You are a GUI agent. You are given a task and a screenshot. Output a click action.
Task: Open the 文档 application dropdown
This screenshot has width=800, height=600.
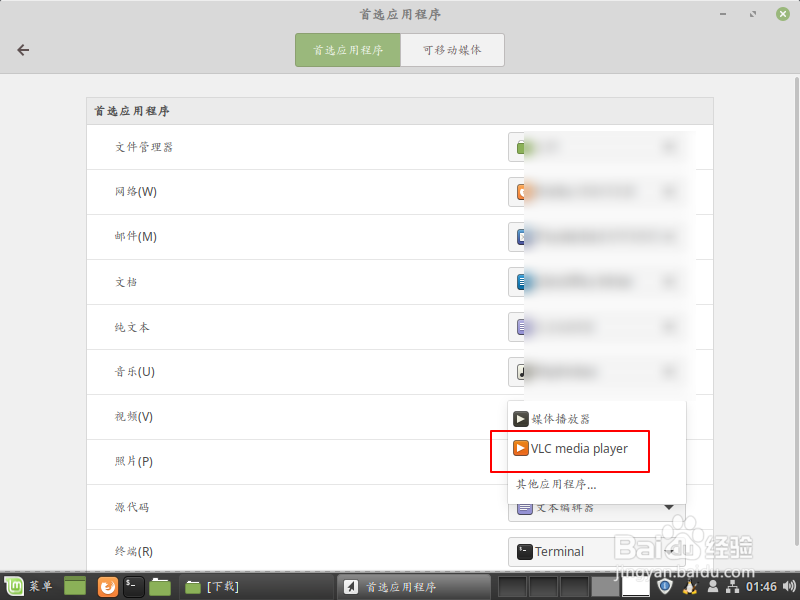pyautogui.click(x=596, y=282)
